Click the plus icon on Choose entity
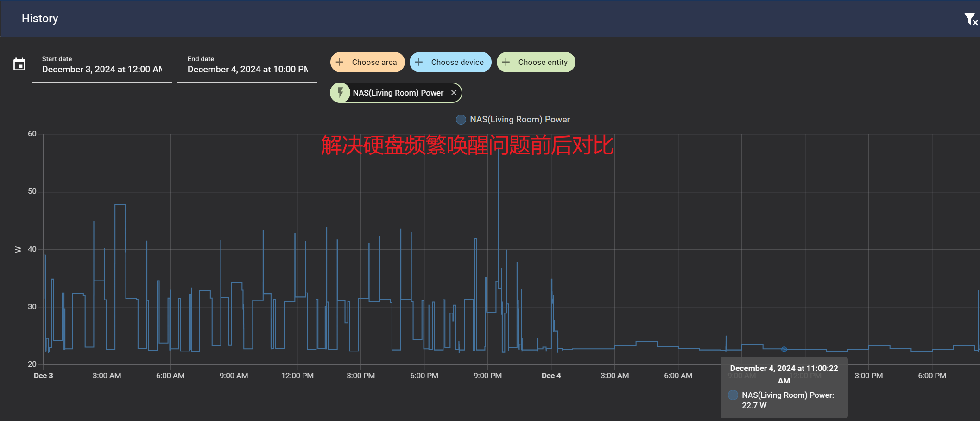Image resolution: width=980 pixels, height=421 pixels. tap(506, 62)
